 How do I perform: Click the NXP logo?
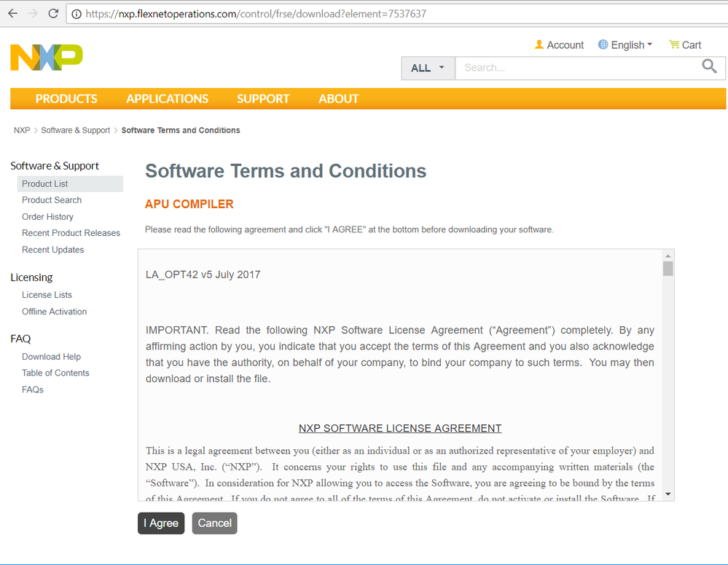coord(45,57)
